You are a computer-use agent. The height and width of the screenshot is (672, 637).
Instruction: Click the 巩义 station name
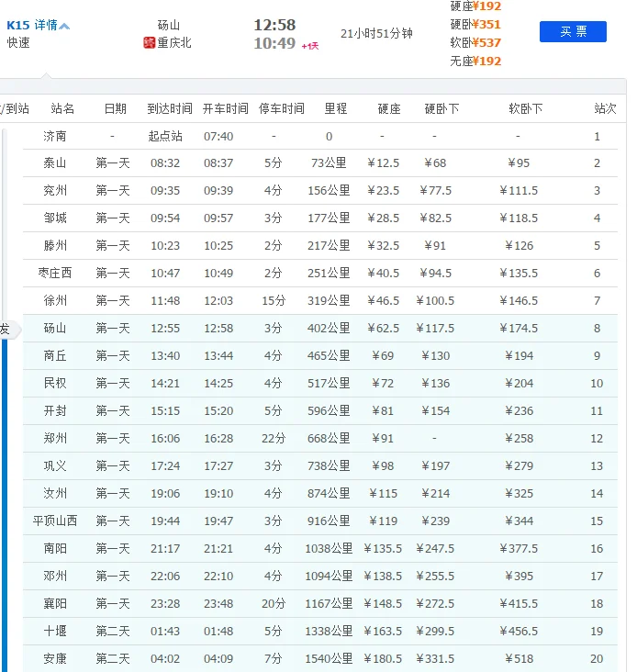pos(55,465)
